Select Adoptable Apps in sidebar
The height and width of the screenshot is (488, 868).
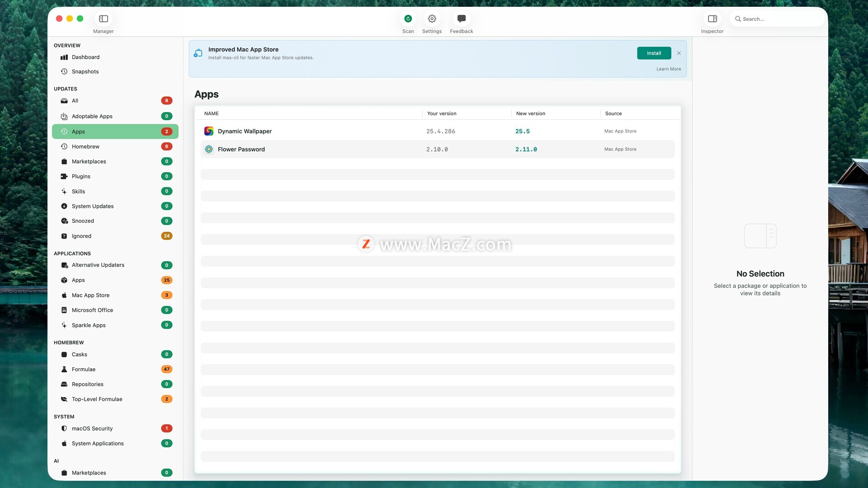[x=115, y=116]
